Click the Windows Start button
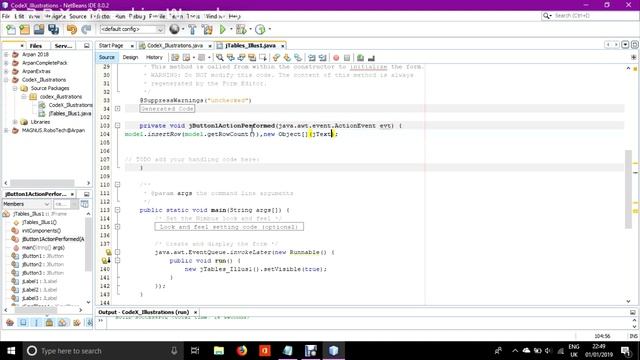This screenshot has height=360, width=640. click(11, 351)
